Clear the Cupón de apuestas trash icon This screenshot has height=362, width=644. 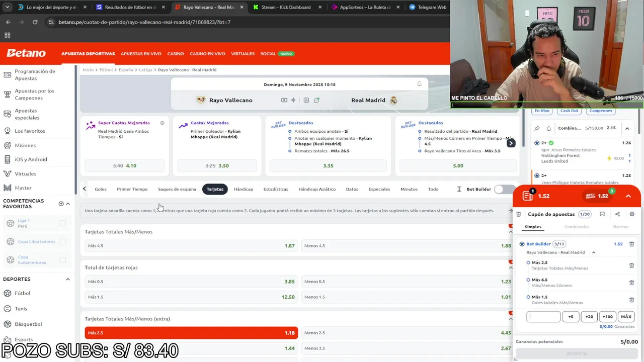[519, 214]
